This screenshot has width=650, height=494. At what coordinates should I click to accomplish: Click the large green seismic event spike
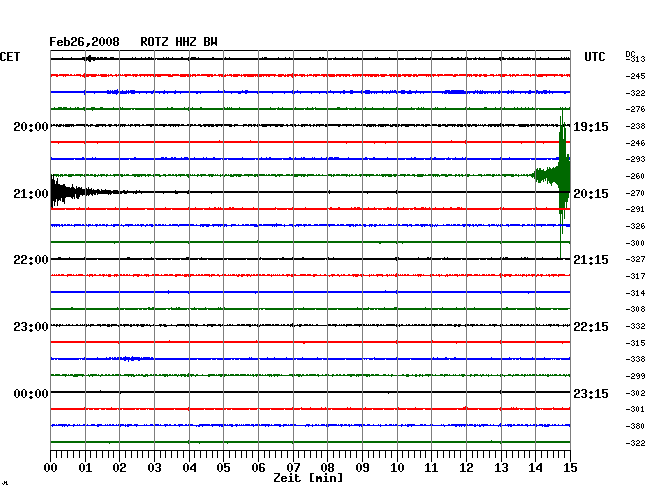pyautogui.click(x=563, y=178)
